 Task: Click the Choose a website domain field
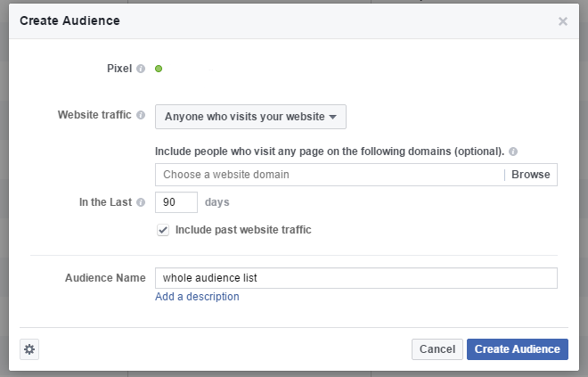pyautogui.click(x=330, y=175)
